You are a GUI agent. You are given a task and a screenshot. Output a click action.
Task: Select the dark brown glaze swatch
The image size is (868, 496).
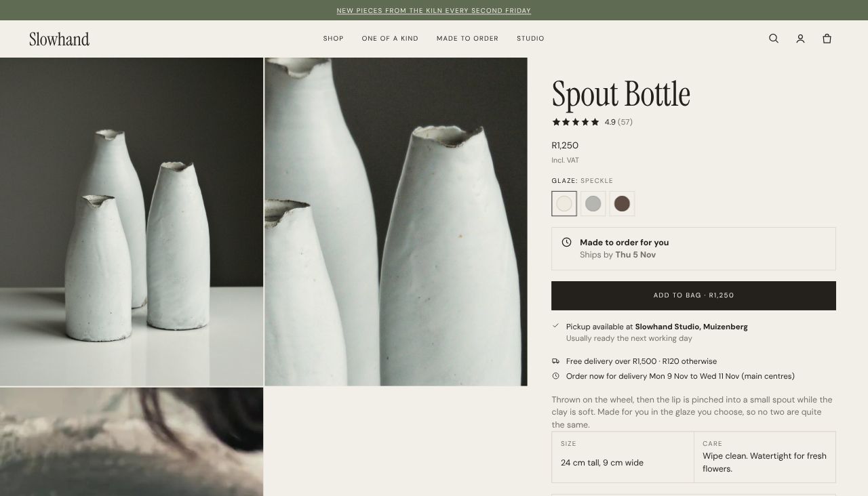tap(622, 203)
